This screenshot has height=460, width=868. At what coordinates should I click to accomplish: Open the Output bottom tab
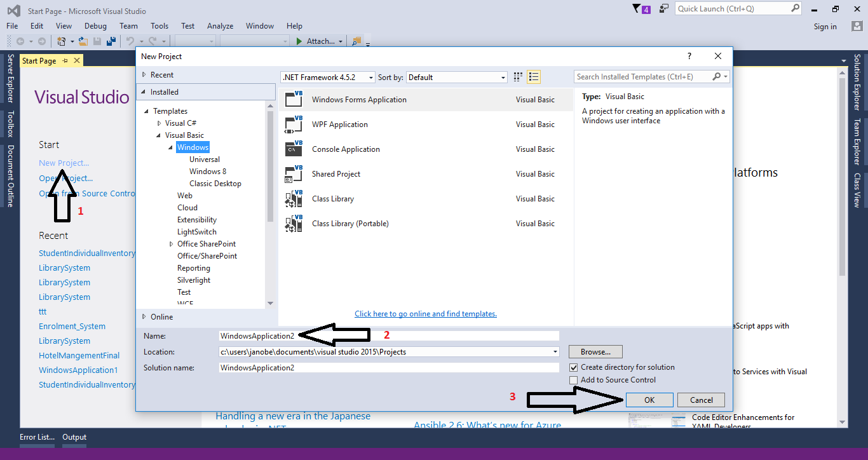(74, 437)
